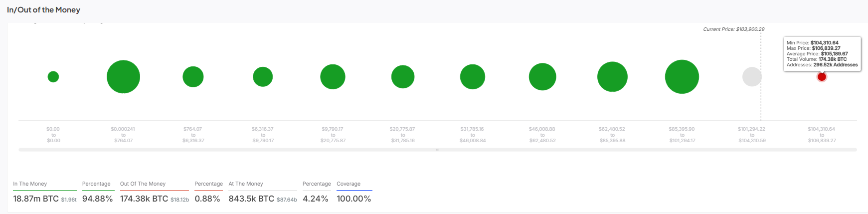This screenshot has width=868, height=214.
Task: Select the bubble for $0.000241 to $764.07
Action: click(x=123, y=77)
